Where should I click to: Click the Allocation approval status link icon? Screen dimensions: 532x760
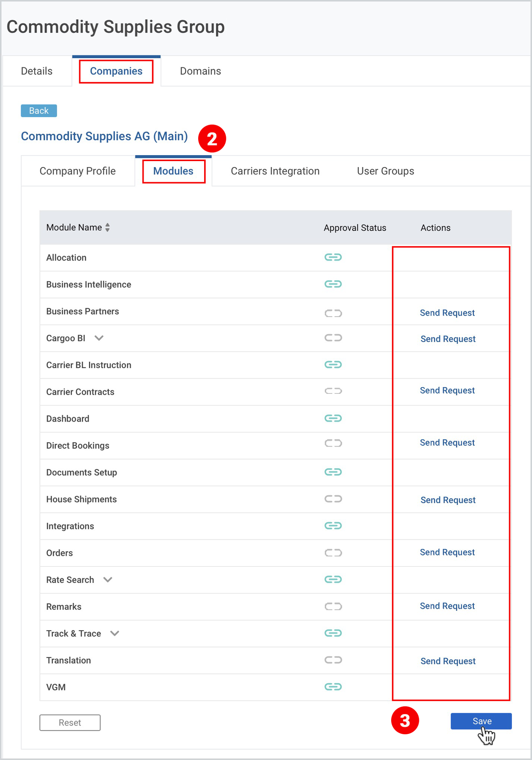point(333,257)
